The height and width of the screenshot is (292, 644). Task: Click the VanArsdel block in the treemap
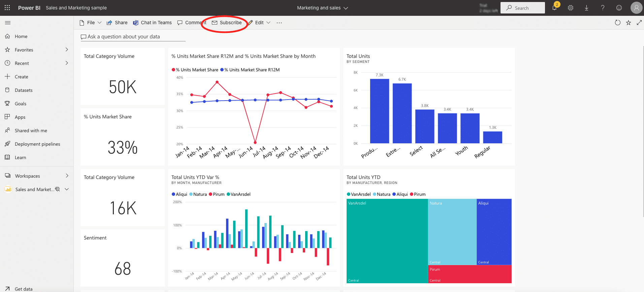387,241
